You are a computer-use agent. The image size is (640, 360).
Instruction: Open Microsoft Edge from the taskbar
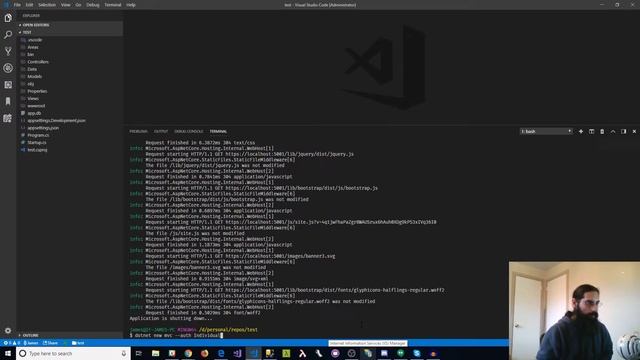(x=221, y=353)
